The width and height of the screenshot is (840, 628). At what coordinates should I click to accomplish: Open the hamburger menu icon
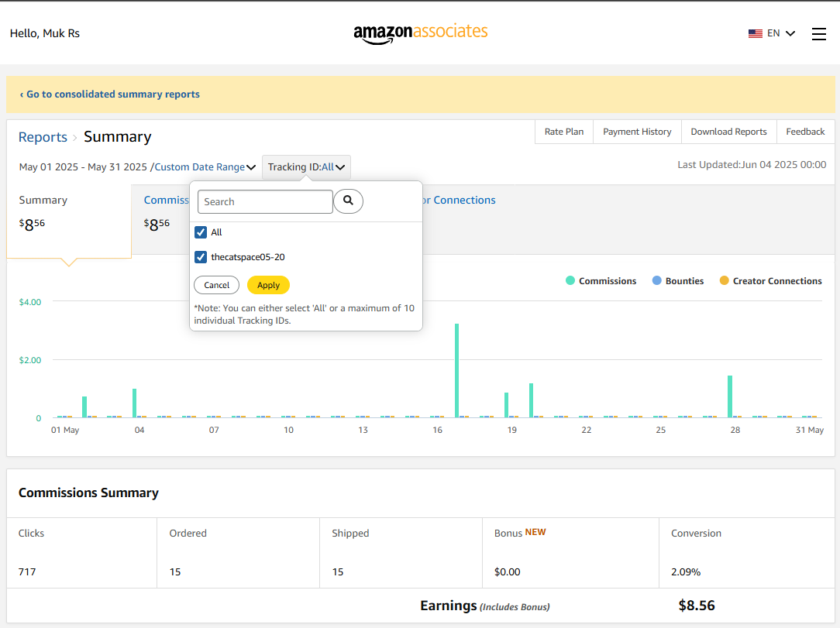click(818, 34)
